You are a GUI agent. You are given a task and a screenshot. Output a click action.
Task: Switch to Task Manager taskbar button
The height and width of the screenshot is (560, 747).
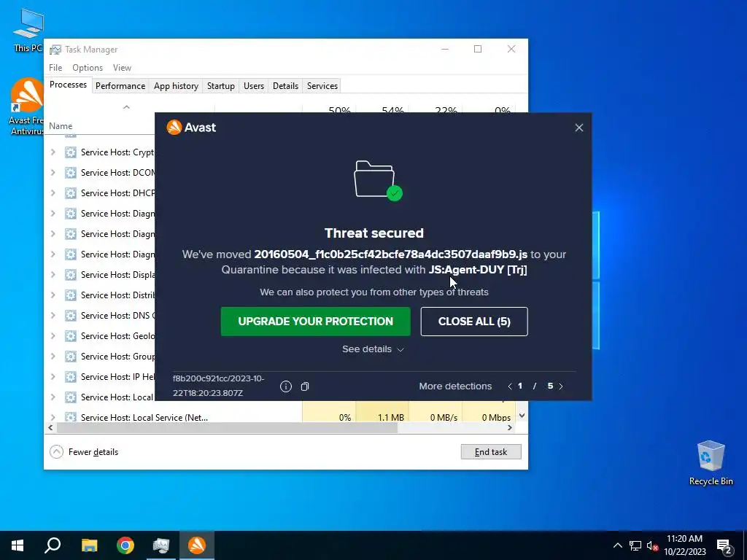[161, 545]
